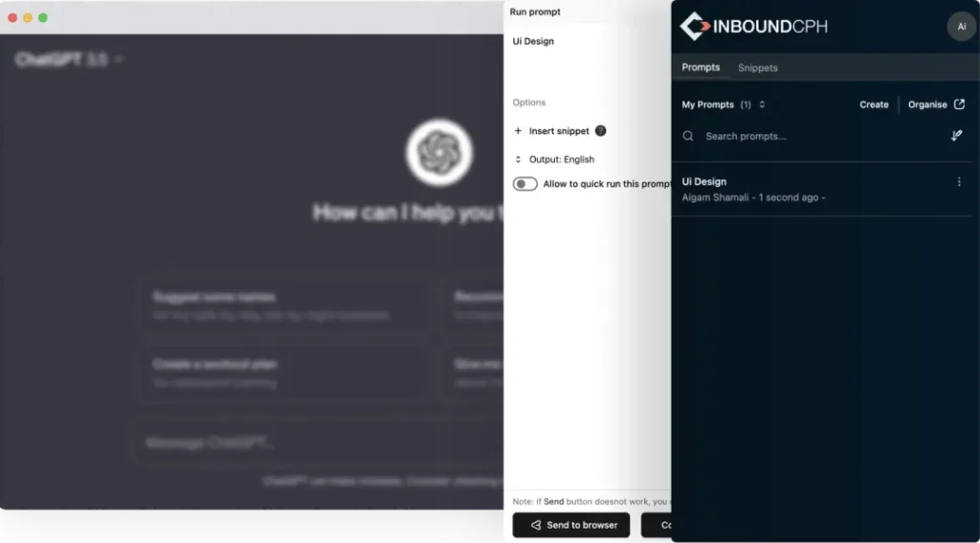The height and width of the screenshot is (543, 980).
Task: Minimize the window with the yellow button
Action: point(28,17)
